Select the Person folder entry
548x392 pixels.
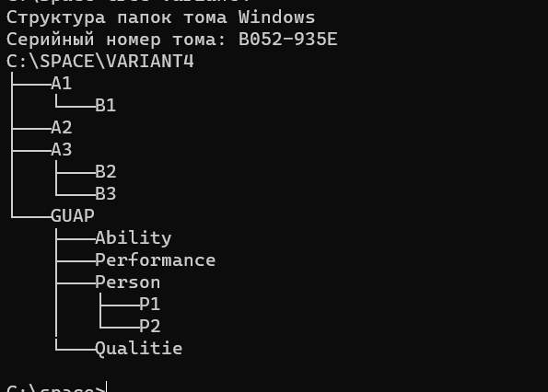(128, 282)
